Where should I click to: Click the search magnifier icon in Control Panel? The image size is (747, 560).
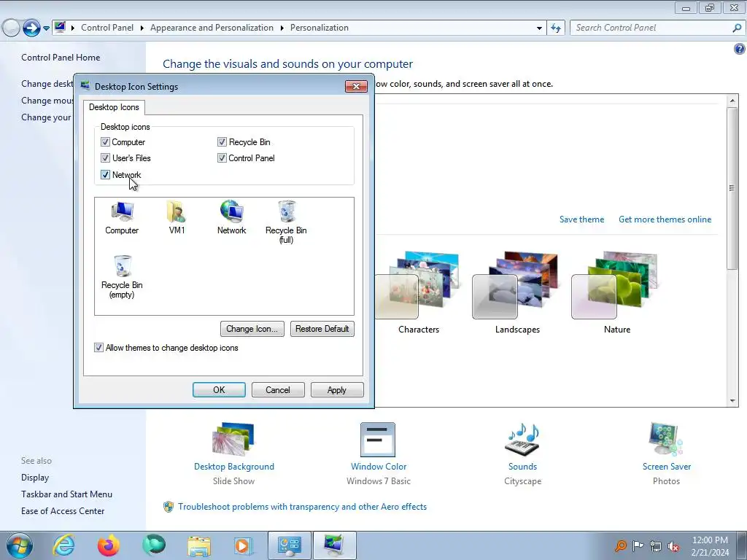(x=737, y=28)
